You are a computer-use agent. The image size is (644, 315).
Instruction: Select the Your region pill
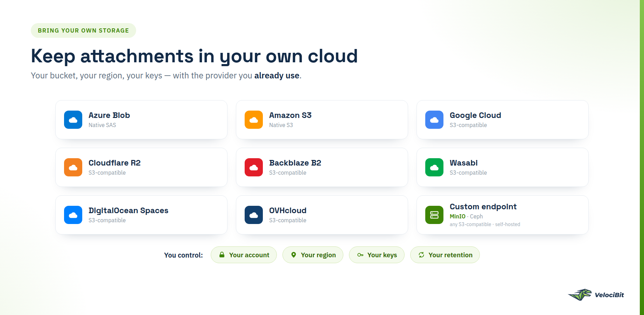[313, 255]
